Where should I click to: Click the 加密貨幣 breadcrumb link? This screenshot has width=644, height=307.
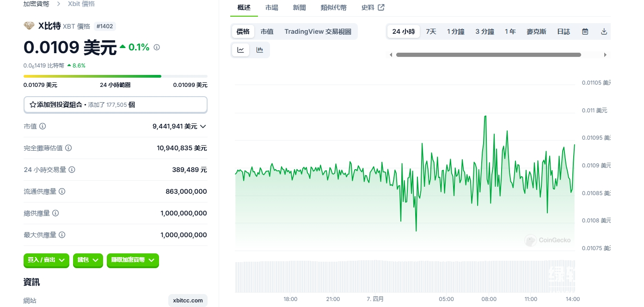point(36,4)
